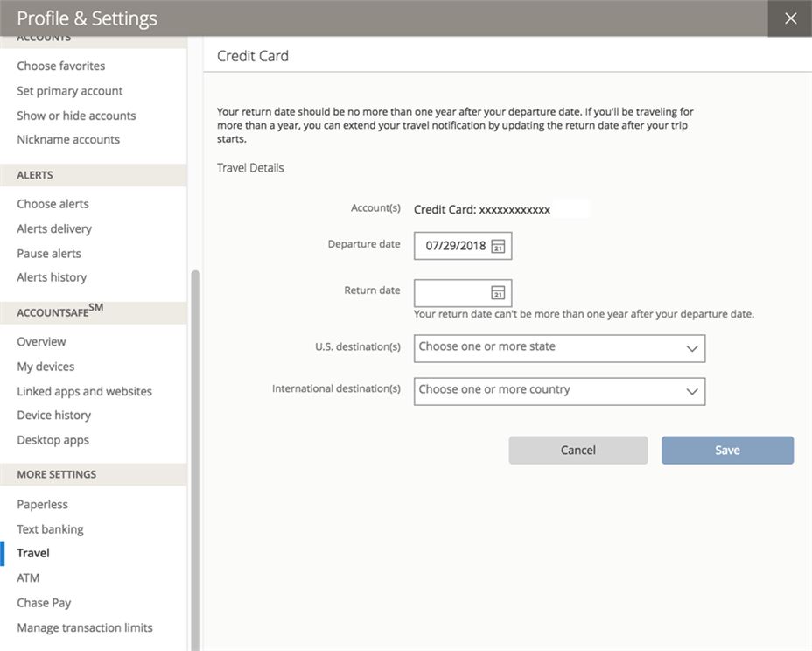Open the calendar icon beside return date
This screenshot has width=812, height=651.
[x=500, y=293]
